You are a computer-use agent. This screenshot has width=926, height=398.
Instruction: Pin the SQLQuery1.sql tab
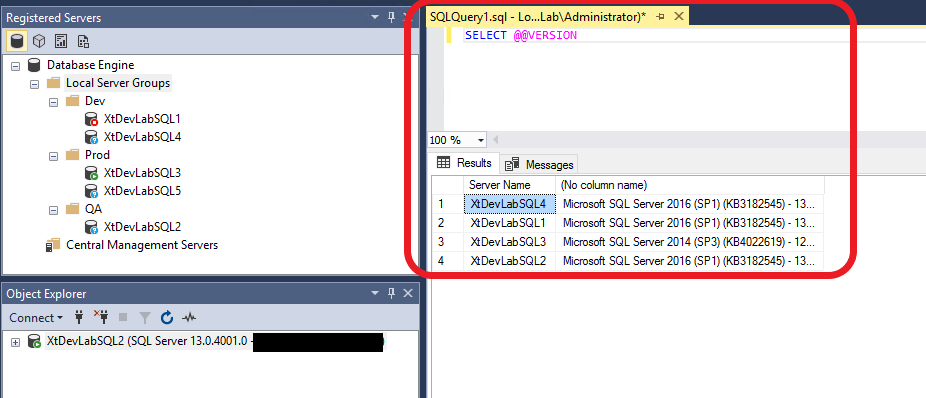661,17
